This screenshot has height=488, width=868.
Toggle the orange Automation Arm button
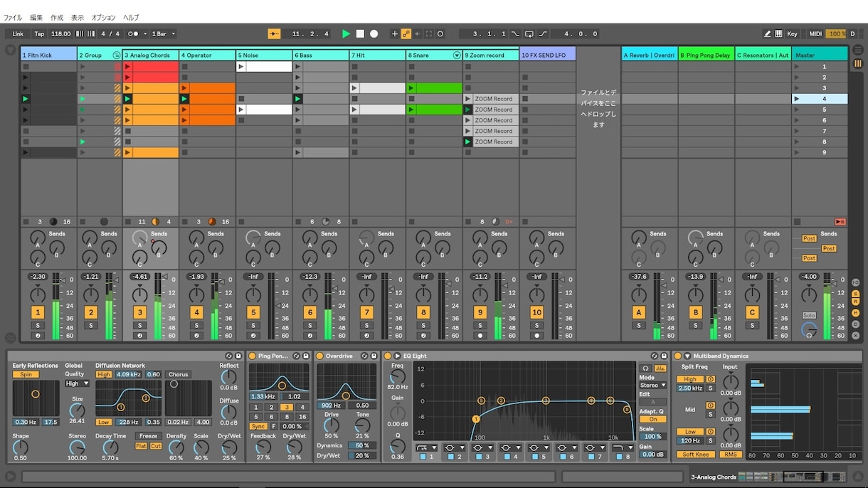click(x=406, y=33)
